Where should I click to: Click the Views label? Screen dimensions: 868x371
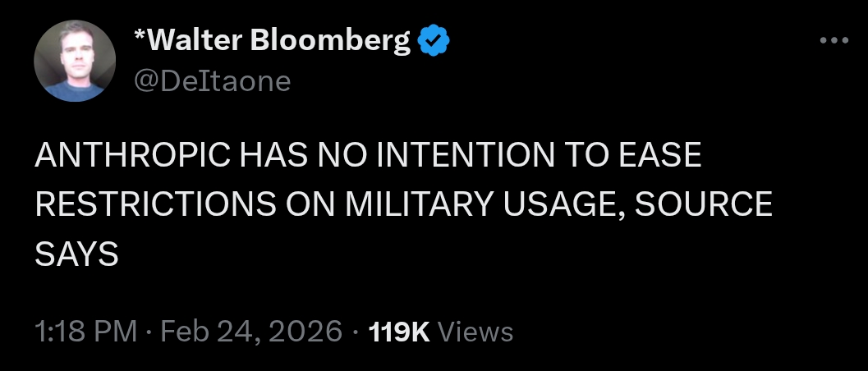coord(475,331)
